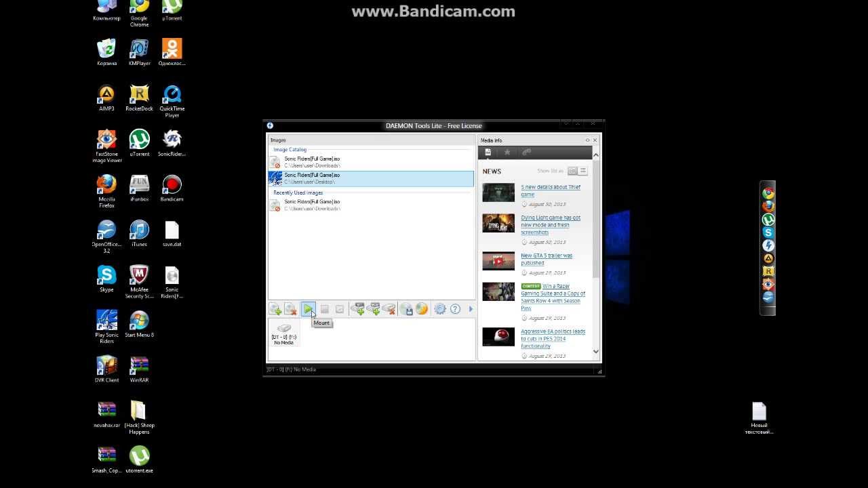Open the Корзина recycle bin on desktop
The width and height of the screenshot is (868, 488).
click(x=106, y=53)
